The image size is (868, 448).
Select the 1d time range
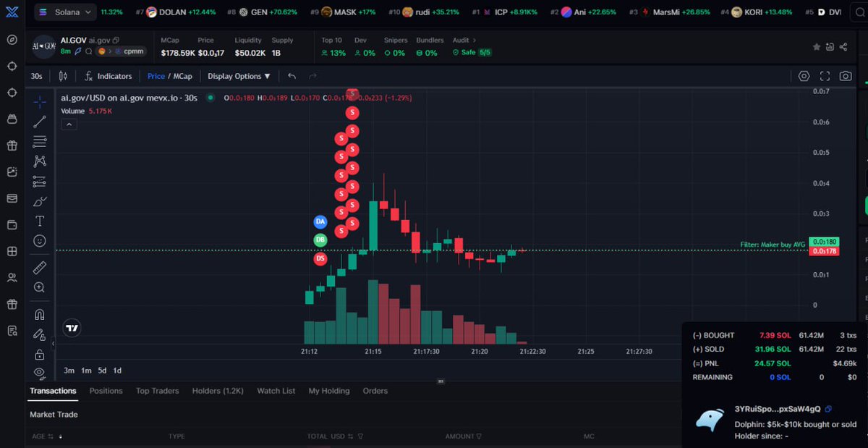[117, 371]
